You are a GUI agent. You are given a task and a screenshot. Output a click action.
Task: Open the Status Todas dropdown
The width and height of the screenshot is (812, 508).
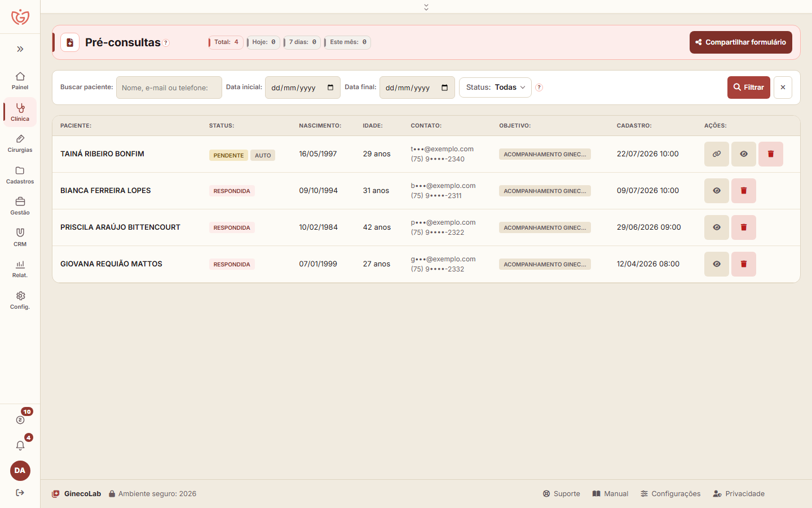(495, 87)
